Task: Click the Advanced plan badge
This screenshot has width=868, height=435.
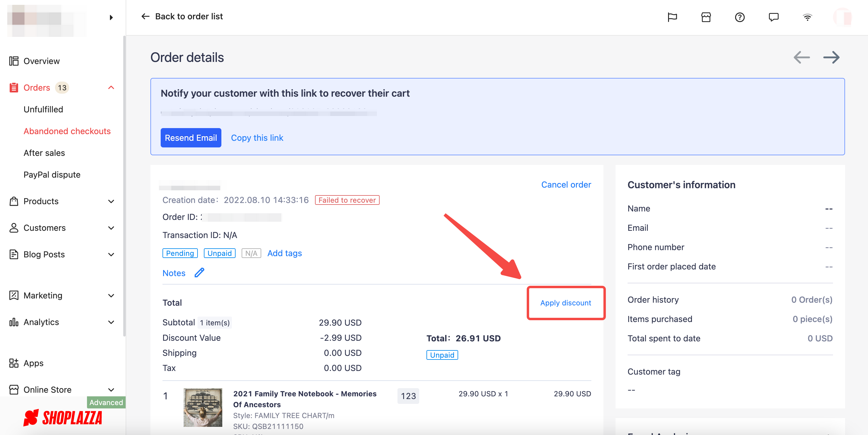Action: [106, 402]
